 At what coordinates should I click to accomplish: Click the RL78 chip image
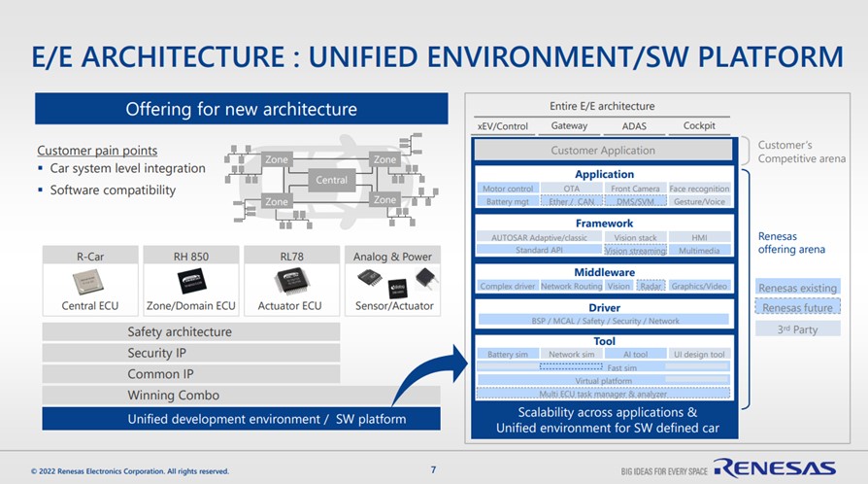291,281
